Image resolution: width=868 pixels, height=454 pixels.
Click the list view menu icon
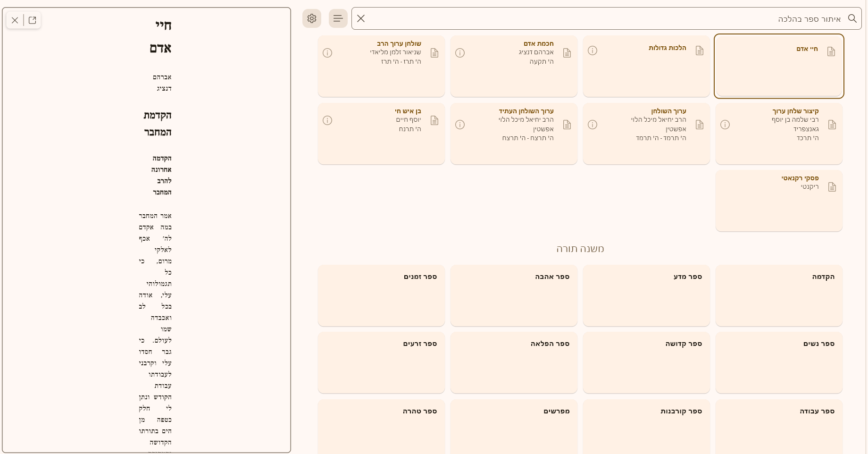point(338,18)
